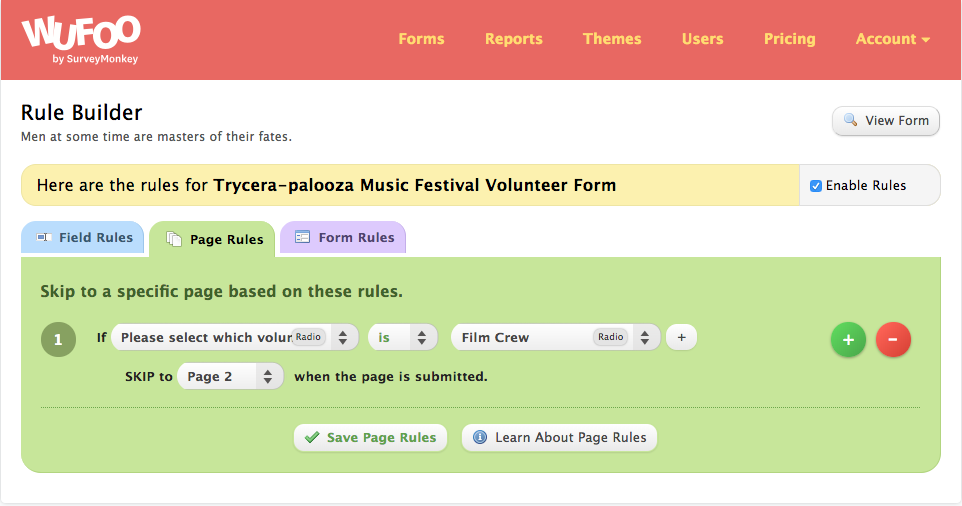This screenshot has width=962, height=506.
Task: Click the rule number 1 badge
Action: (58, 339)
